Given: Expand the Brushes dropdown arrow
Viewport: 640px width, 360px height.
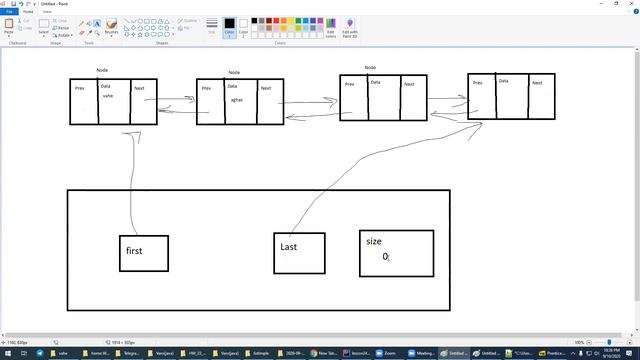Looking at the screenshot, I should pyautogui.click(x=111, y=36).
